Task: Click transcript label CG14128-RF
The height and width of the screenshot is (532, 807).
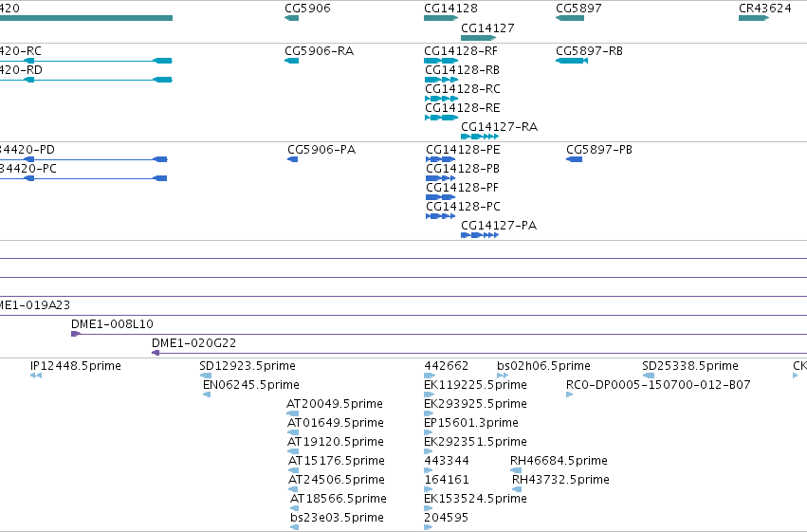Action: pyautogui.click(x=461, y=51)
